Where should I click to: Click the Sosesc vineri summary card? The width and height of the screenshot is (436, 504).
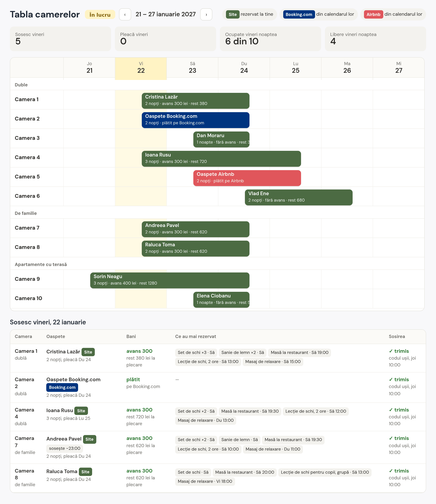60,39
